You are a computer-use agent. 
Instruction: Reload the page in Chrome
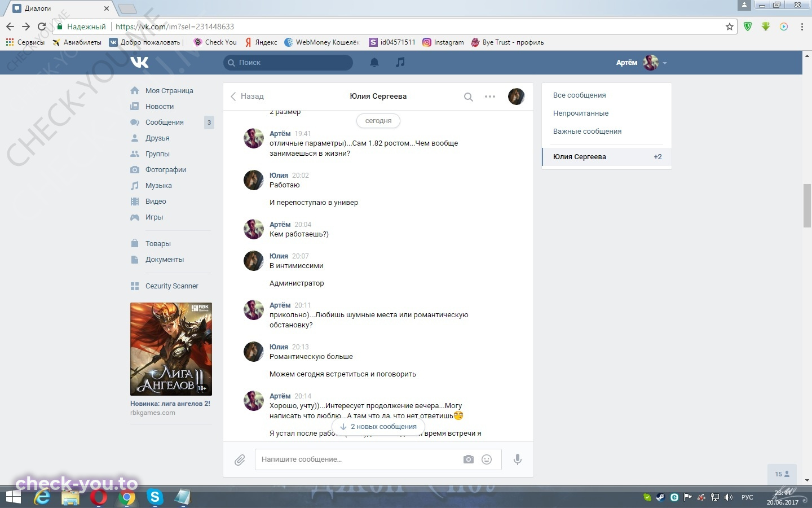[42, 27]
